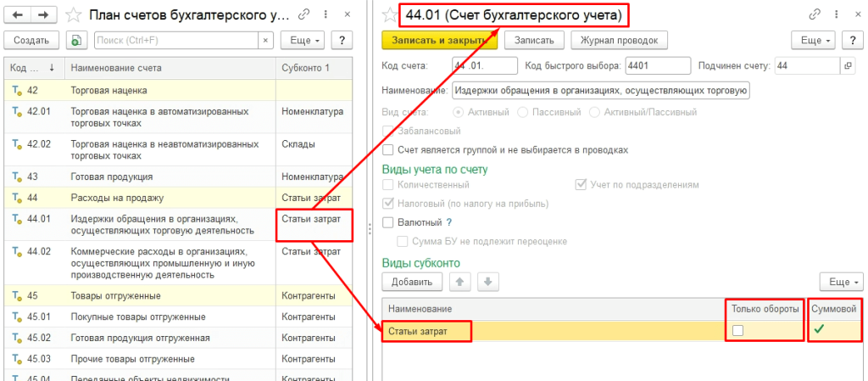Image resolution: width=868 pixels, height=381 pixels.
Task: Select row 43 Готовая продукция
Action: (178, 176)
